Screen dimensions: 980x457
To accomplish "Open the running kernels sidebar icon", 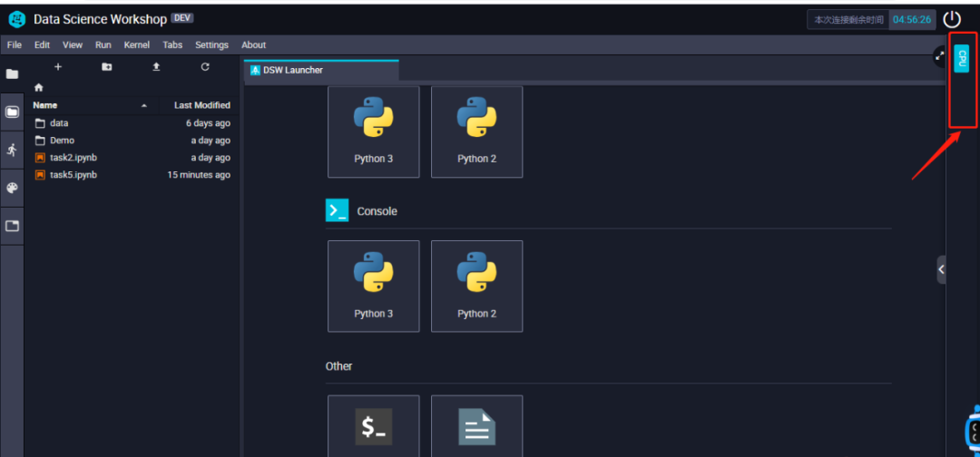I will pos(12,150).
